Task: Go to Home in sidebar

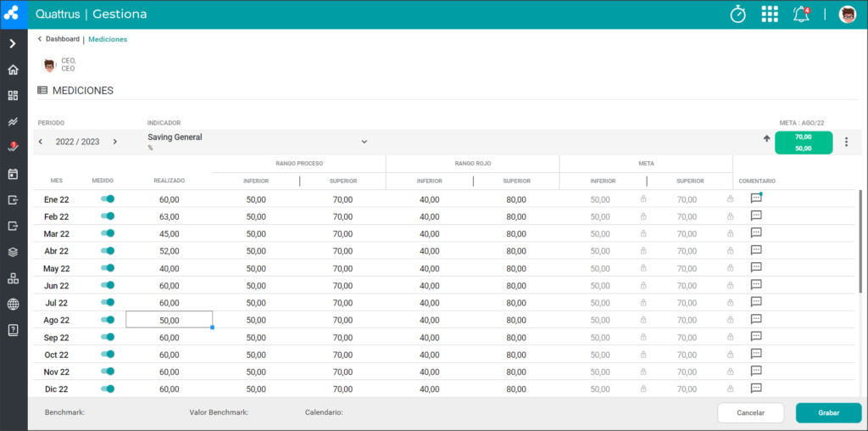Action: (x=14, y=70)
